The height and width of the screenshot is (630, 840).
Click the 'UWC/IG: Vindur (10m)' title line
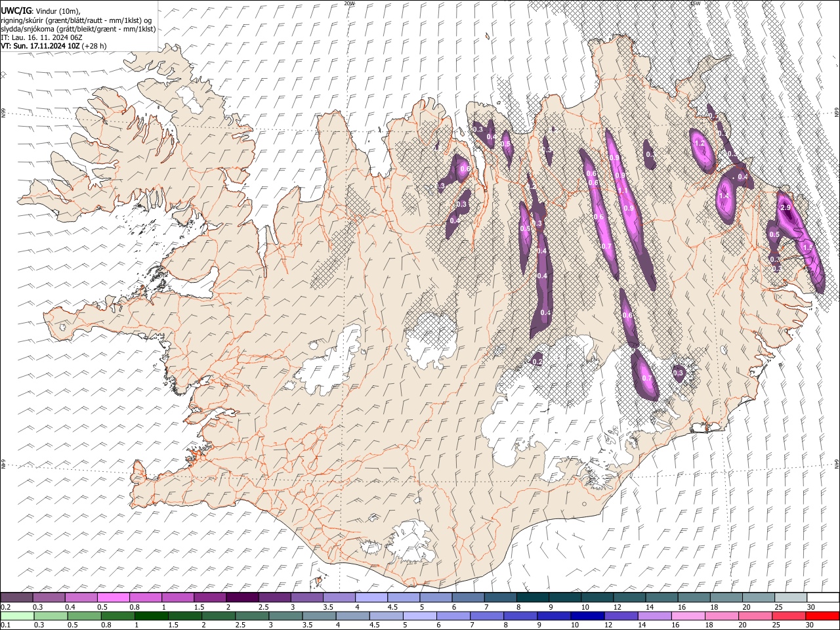tap(41, 11)
